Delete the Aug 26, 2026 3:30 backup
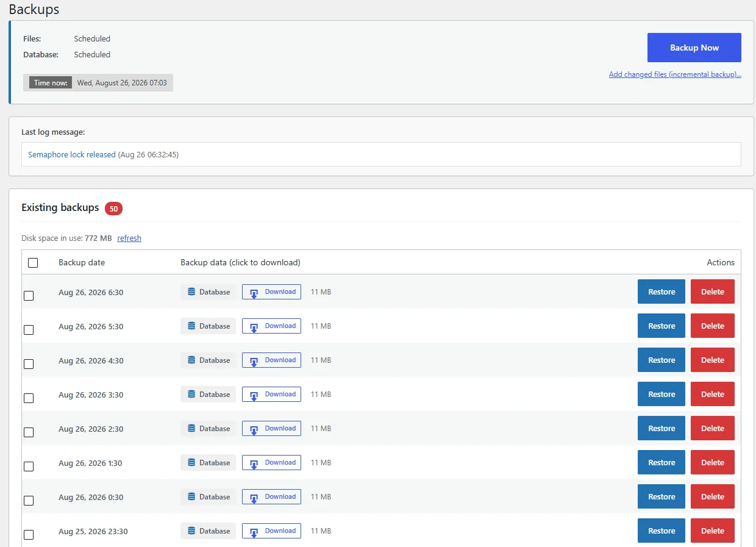This screenshot has height=547, width=756. (713, 394)
